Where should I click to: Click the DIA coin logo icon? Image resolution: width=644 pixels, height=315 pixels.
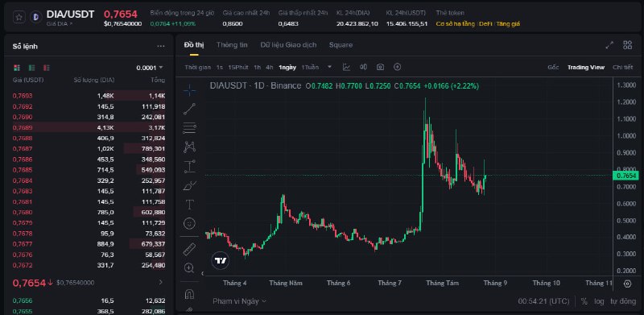click(x=36, y=17)
